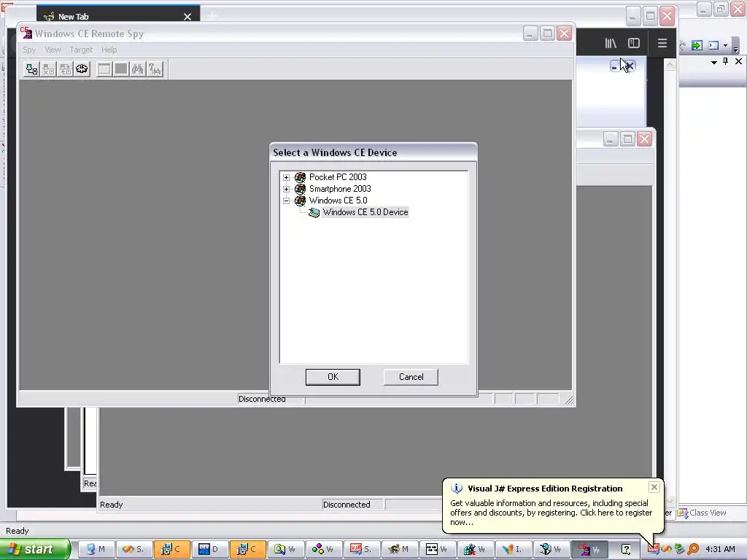Open the browser hamburger menu

coord(662,43)
